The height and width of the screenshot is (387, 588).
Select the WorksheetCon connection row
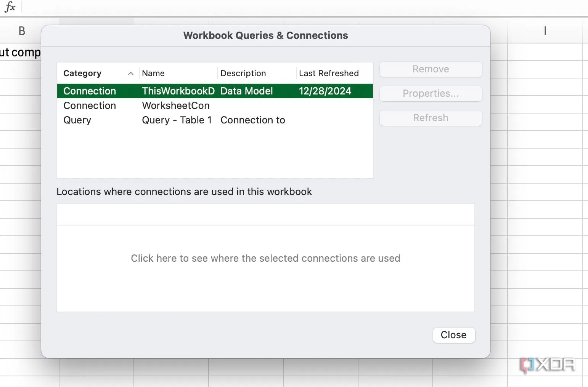[x=215, y=106]
